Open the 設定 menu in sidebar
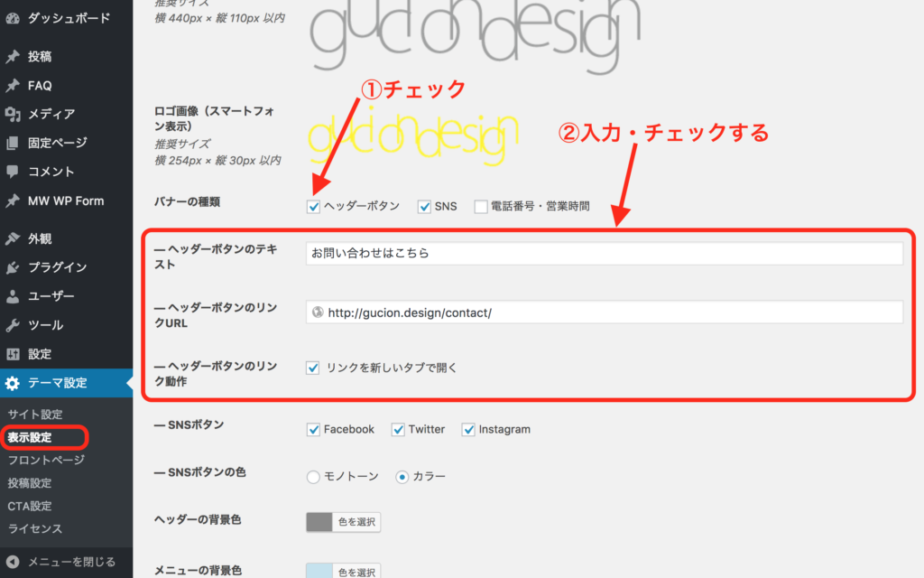This screenshot has width=924, height=578. coord(40,354)
